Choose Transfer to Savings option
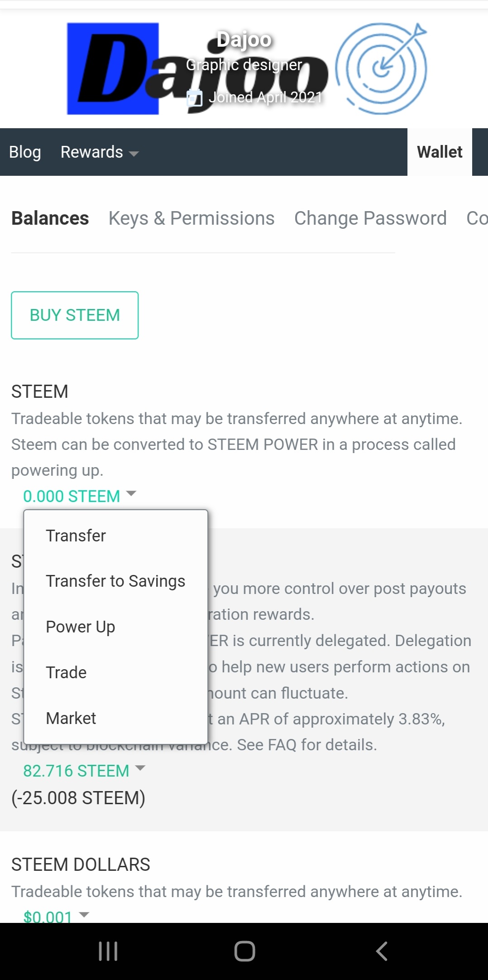This screenshot has width=488, height=980. 115,581
